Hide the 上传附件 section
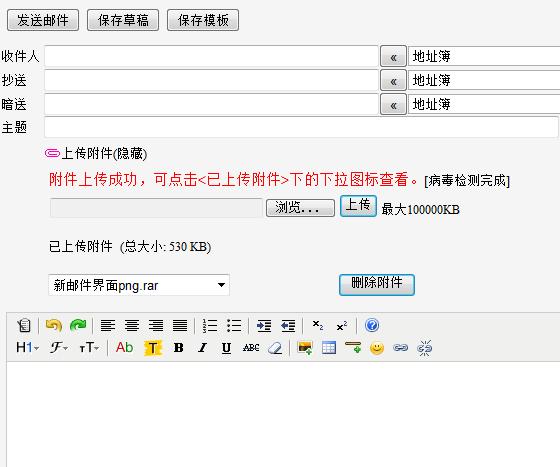 [x=104, y=154]
